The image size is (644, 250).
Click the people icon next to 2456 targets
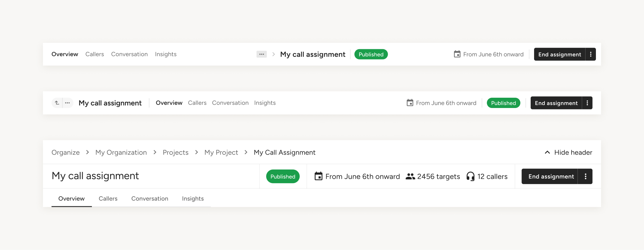coord(410,177)
